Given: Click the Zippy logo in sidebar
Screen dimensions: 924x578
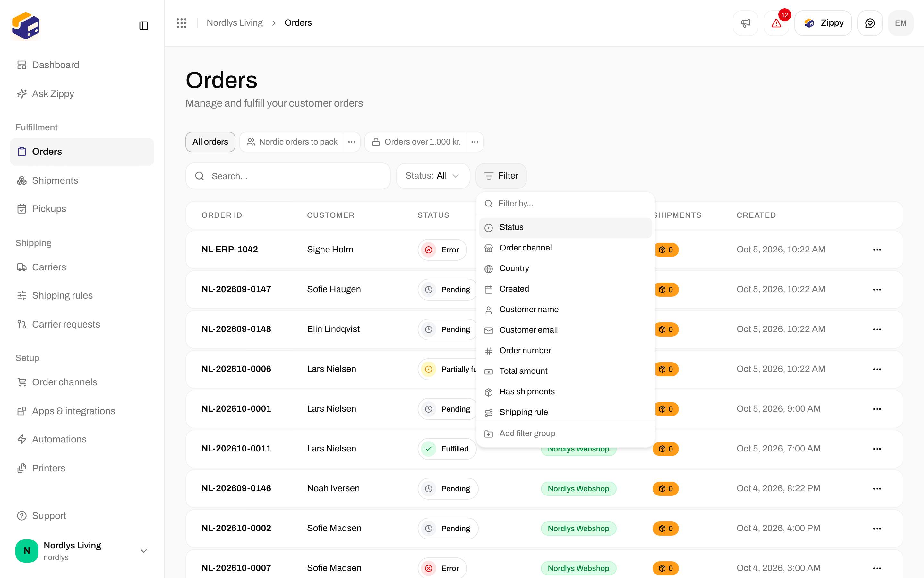Looking at the screenshot, I should click(26, 26).
